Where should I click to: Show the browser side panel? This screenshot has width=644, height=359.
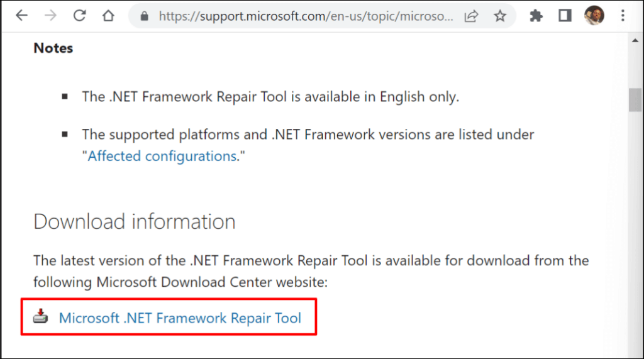[x=564, y=16]
